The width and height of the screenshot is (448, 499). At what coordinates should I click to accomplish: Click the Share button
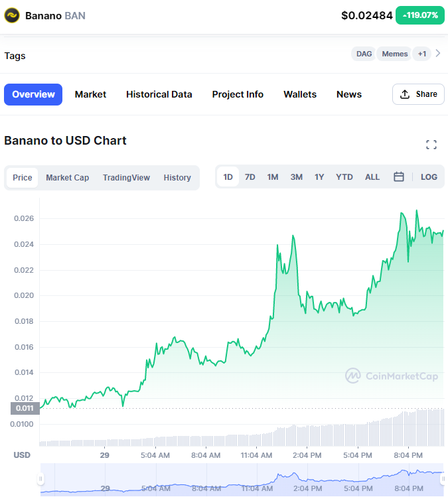[418, 94]
